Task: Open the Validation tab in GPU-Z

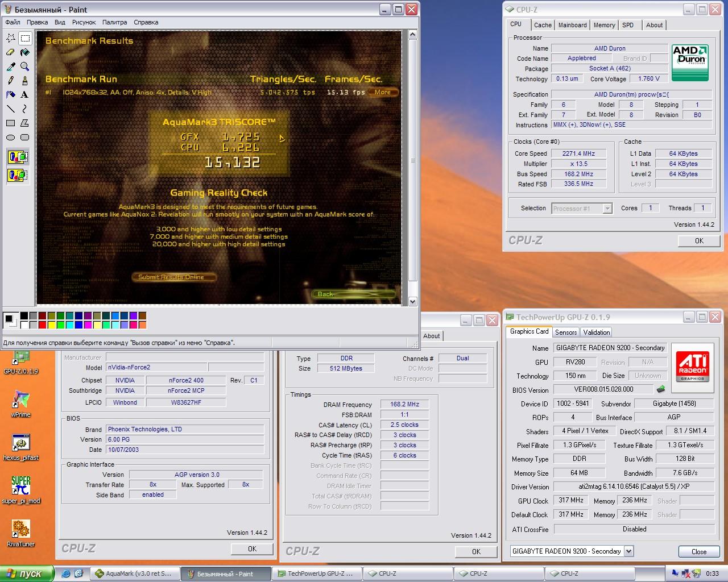Action: (x=597, y=332)
